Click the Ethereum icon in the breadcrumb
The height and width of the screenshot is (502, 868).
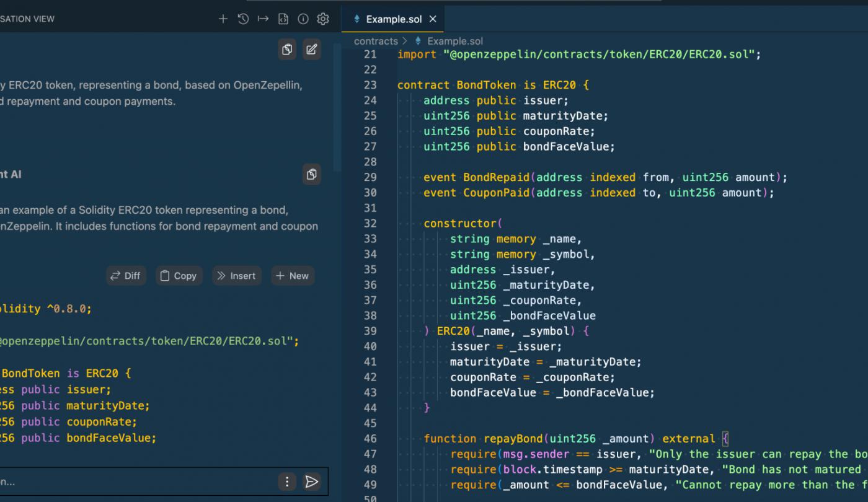click(x=418, y=41)
